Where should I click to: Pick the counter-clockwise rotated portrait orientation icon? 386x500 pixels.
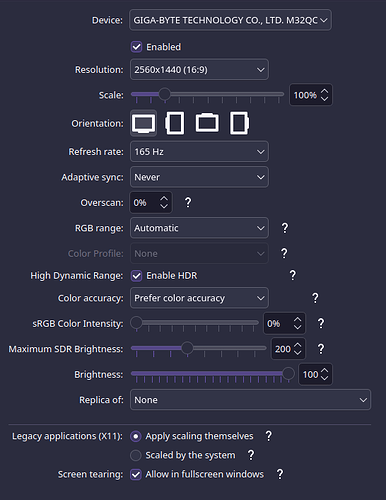coord(239,123)
